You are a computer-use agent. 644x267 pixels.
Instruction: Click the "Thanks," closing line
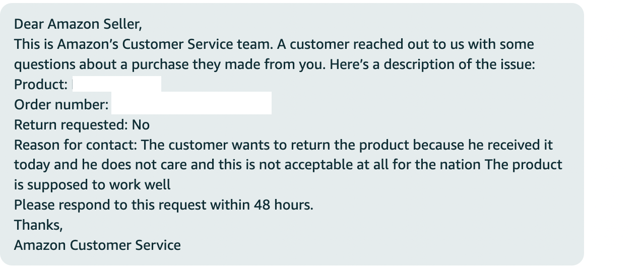tap(38, 225)
